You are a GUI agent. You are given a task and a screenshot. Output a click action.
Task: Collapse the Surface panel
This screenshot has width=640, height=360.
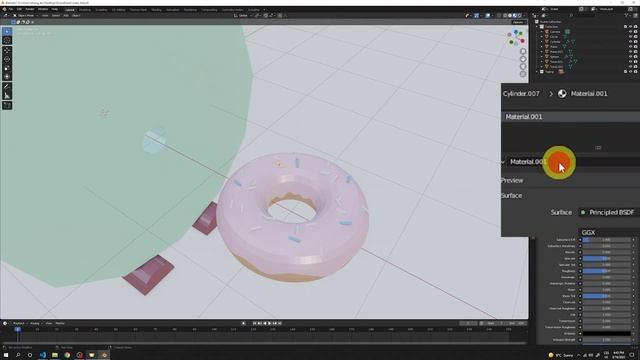click(x=511, y=196)
